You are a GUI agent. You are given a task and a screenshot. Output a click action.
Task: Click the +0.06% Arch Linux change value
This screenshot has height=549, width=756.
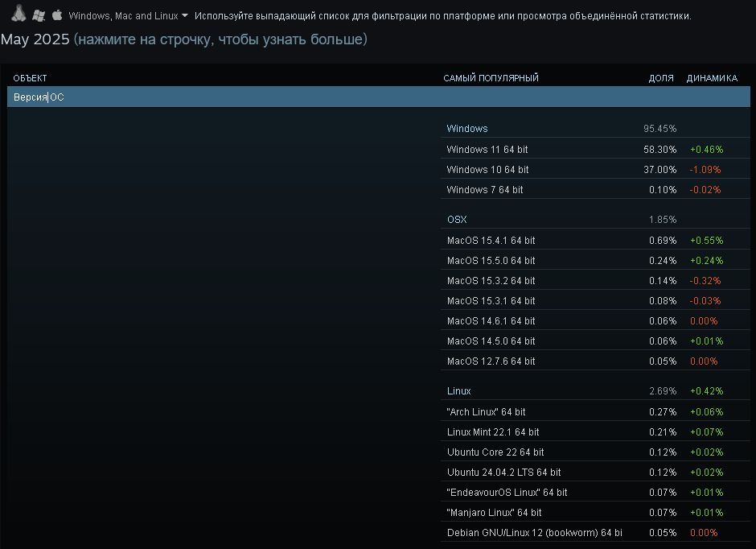coord(706,411)
